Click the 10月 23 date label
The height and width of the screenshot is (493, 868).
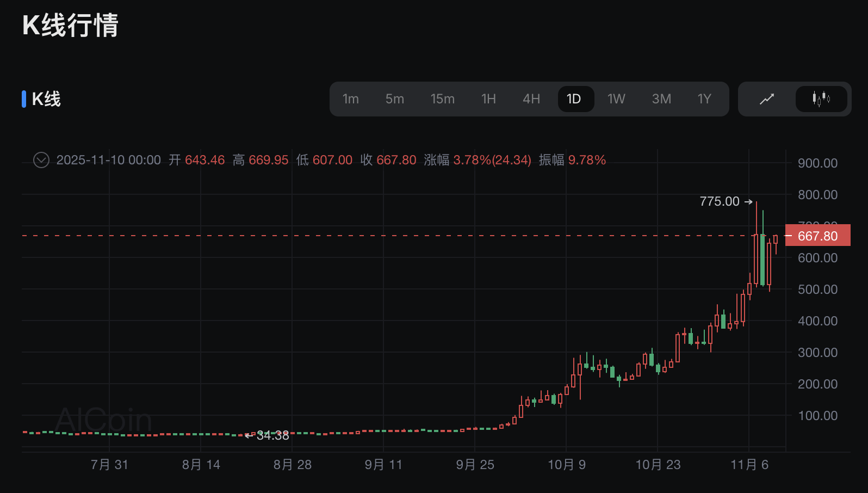658,465
